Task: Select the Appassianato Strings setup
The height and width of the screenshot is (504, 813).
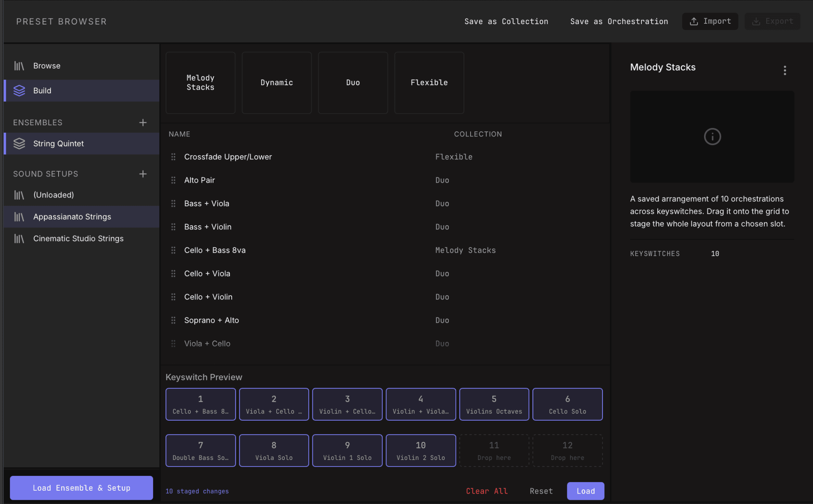Action: click(x=82, y=217)
